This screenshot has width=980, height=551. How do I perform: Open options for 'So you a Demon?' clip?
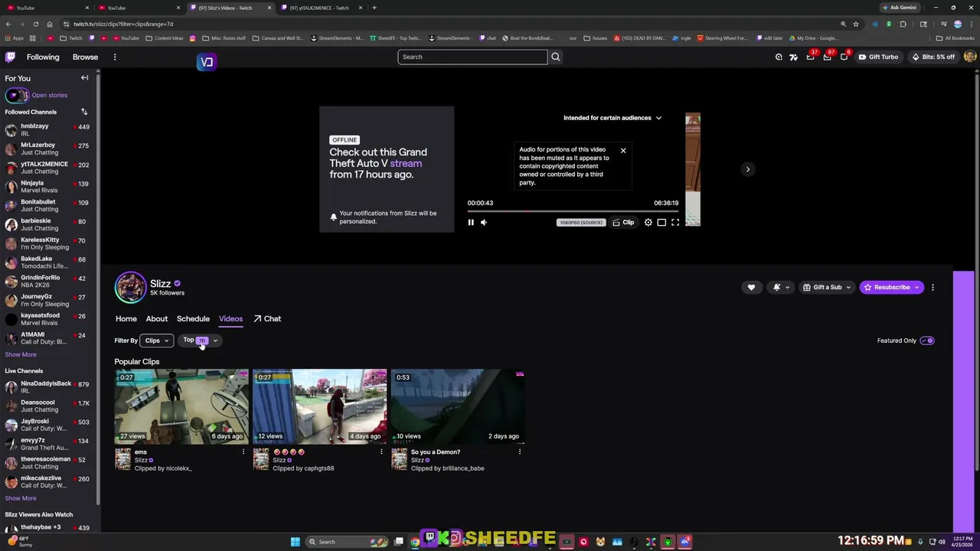[520, 452]
